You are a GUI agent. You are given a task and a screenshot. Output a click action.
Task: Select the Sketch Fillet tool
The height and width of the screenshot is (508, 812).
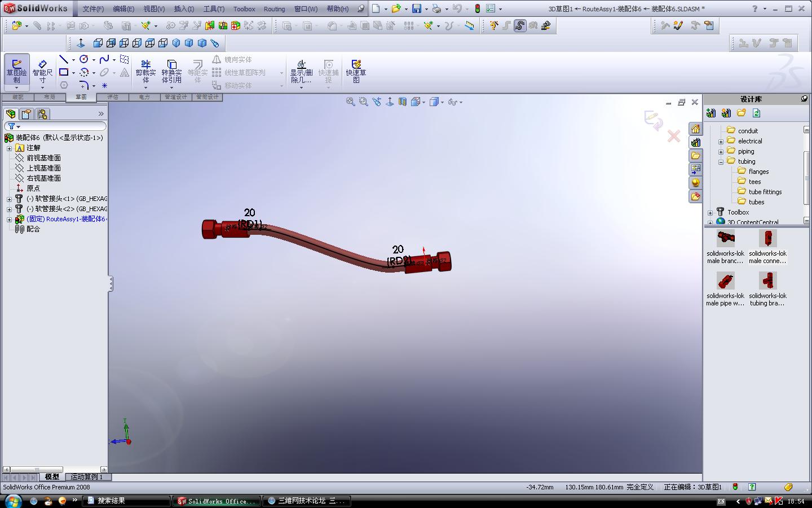click(83, 85)
